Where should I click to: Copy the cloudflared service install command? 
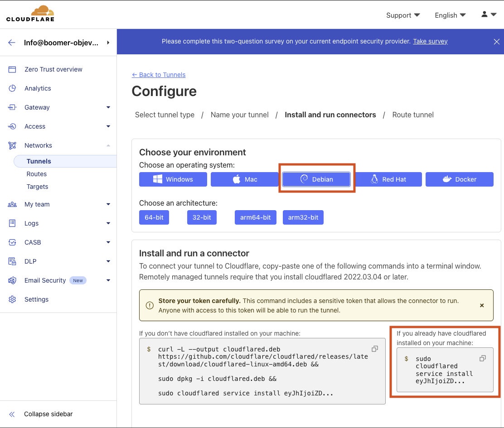[483, 358]
